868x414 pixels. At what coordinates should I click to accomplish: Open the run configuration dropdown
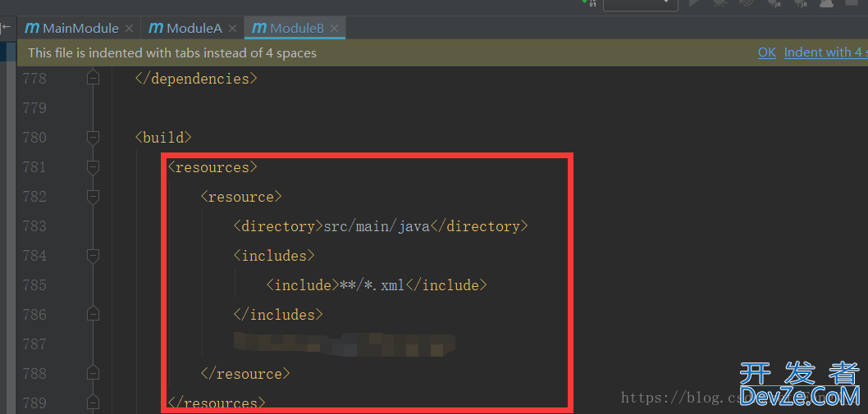click(x=641, y=4)
